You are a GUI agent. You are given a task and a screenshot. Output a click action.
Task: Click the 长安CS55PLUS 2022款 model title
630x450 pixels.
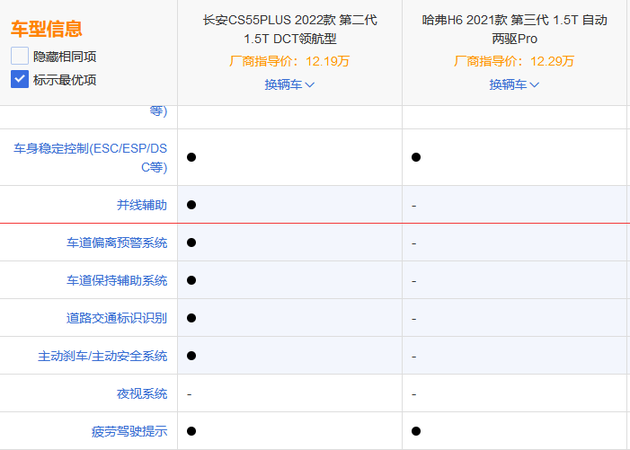pyautogui.click(x=289, y=28)
